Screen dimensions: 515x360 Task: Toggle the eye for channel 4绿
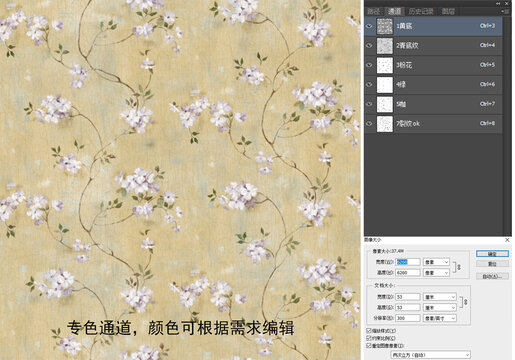369,84
